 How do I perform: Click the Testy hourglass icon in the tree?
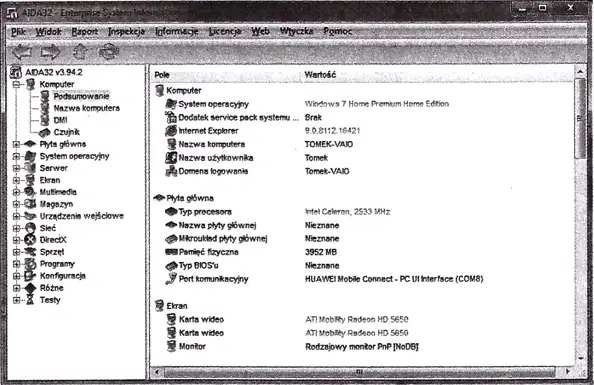coord(30,300)
